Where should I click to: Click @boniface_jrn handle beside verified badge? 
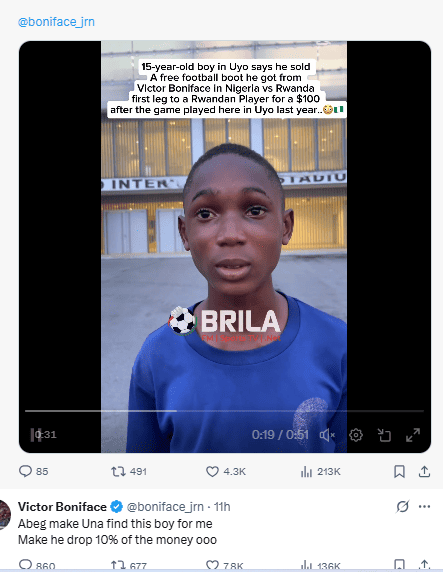(x=165, y=507)
